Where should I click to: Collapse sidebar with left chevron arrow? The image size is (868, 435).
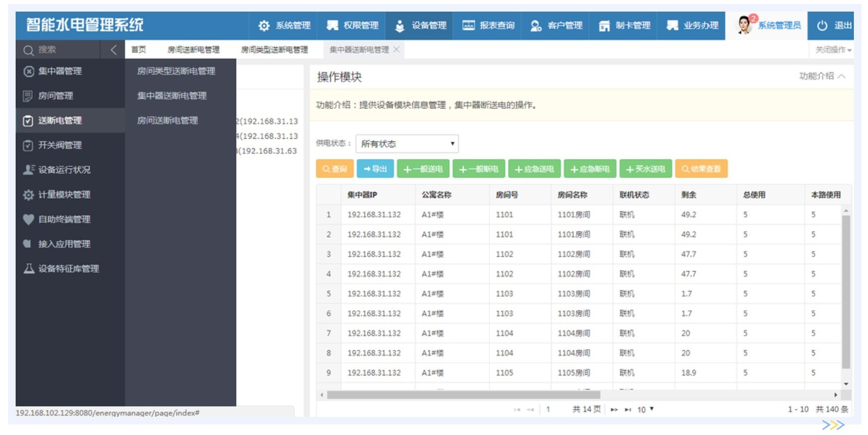coord(113,50)
